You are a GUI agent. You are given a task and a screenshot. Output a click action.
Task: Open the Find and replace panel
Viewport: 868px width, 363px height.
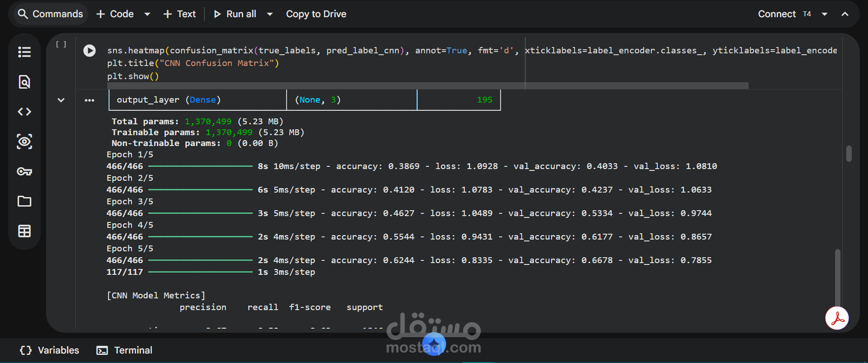pyautogui.click(x=24, y=82)
